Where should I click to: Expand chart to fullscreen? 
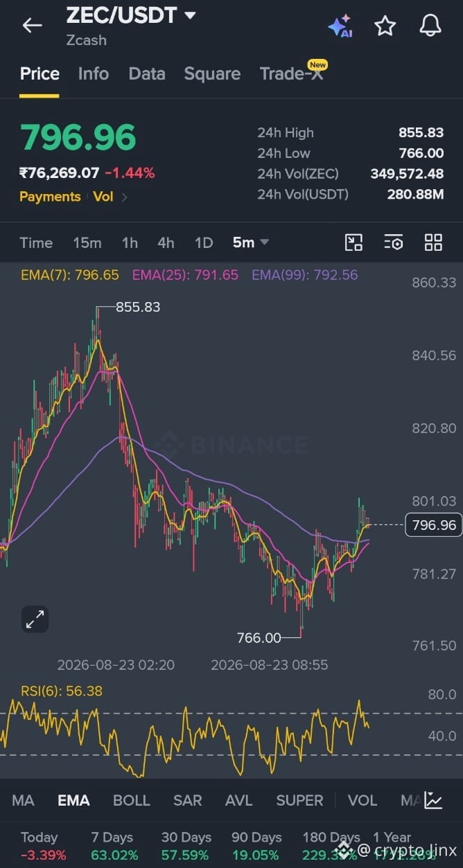click(x=35, y=619)
